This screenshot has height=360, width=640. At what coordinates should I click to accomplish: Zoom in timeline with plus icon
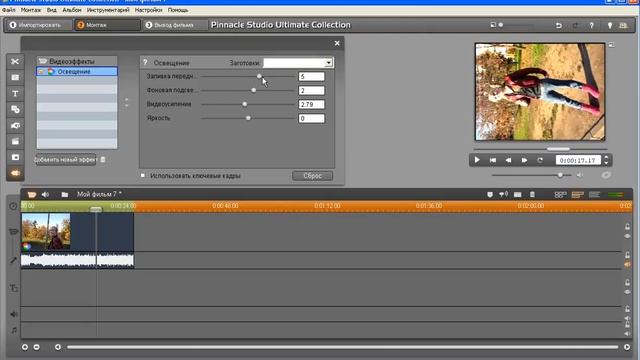[25, 347]
